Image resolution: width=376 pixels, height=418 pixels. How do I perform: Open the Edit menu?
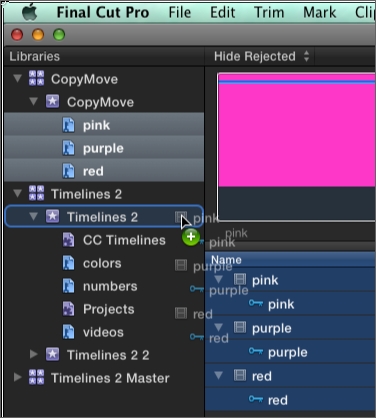[222, 13]
